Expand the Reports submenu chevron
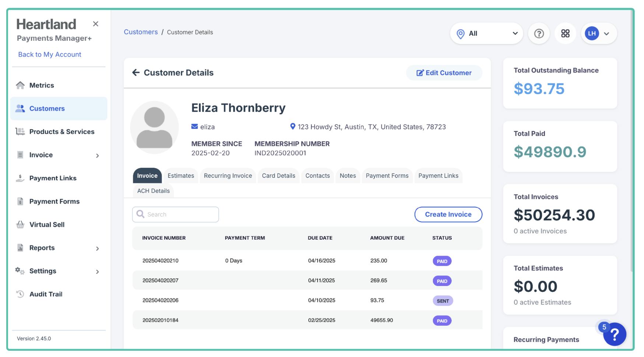This screenshot has height=357, width=644. click(97, 248)
